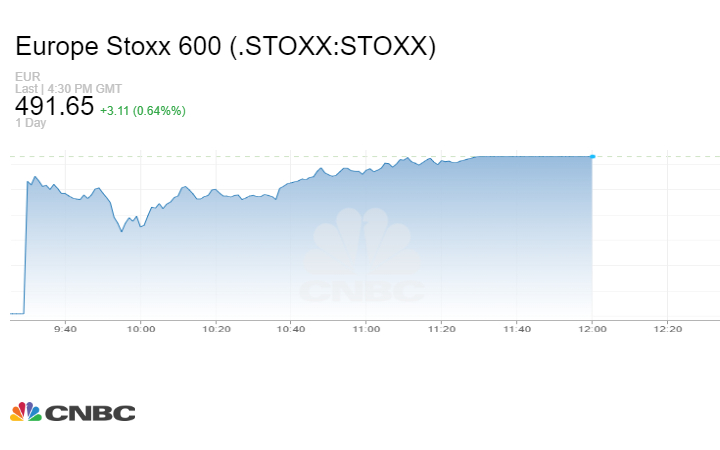Click the 10:40 time axis label
Screen dimensions: 720x450
(x=291, y=329)
